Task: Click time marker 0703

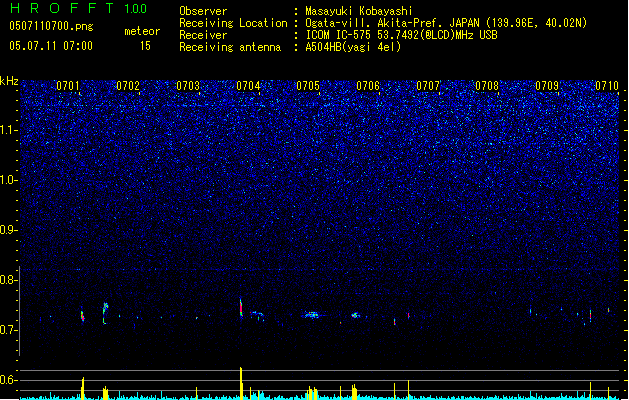Action: tap(188, 86)
